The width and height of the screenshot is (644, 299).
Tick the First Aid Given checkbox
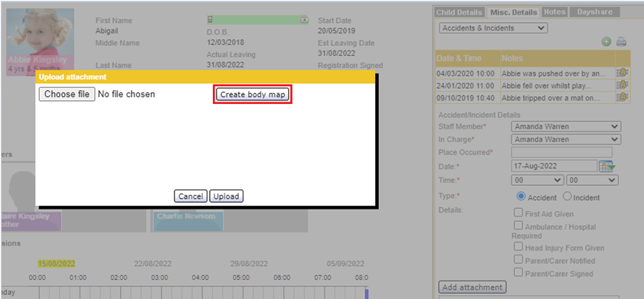[518, 213]
